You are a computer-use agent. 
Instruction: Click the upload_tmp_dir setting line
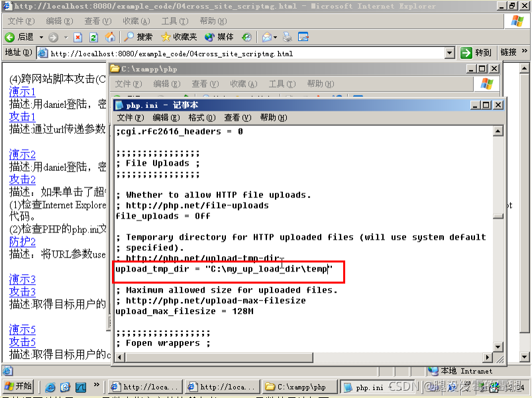[224, 269]
